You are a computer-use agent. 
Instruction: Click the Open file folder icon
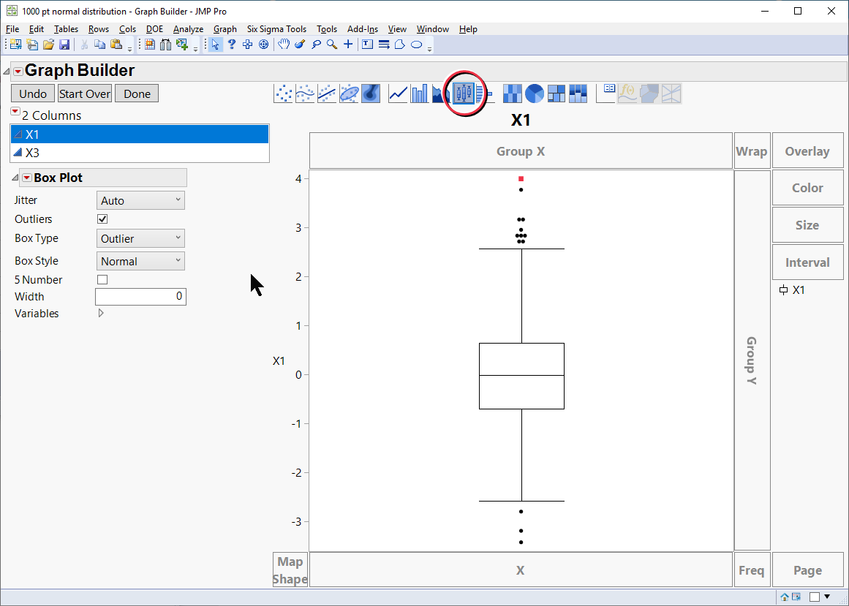[x=49, y=45]
